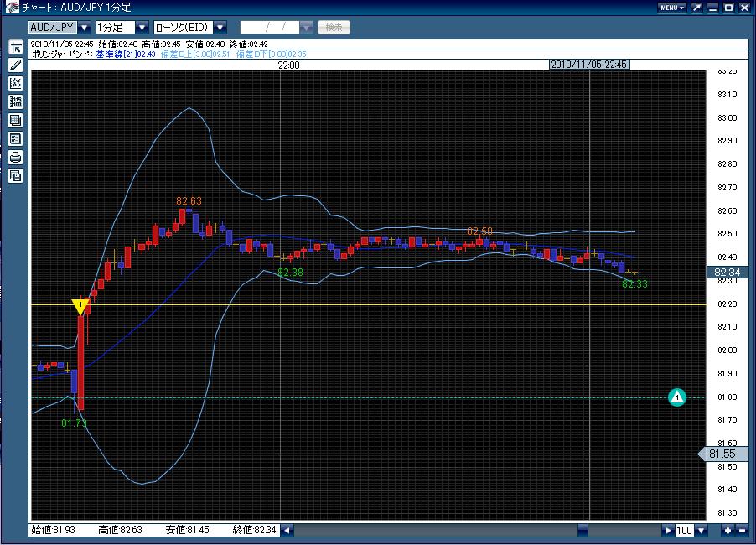Click the price scale 115/100 icon
756x545 pixels.
point(15,101)
